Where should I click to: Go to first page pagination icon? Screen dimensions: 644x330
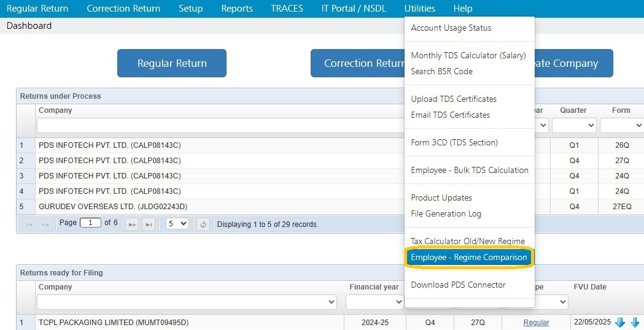click(x=29, y=224)
